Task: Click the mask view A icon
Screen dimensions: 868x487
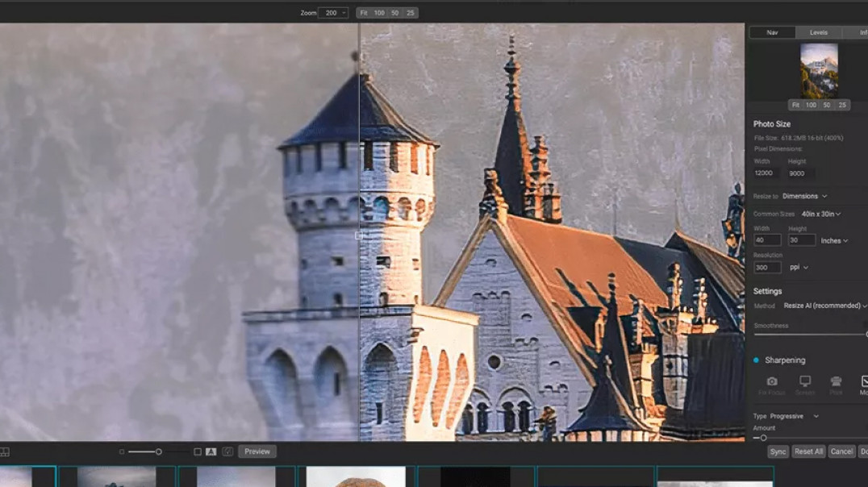Action: click(x=211, y=452)
